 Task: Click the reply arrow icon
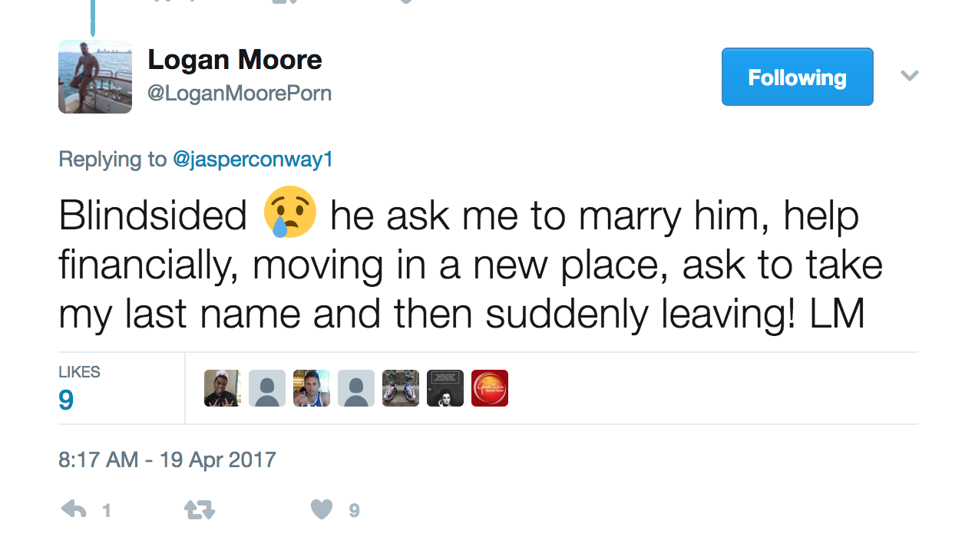click(x=74, y=509)
